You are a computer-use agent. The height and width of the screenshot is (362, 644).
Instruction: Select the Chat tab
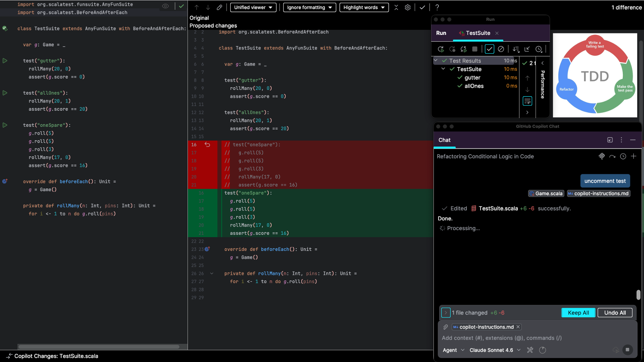tap(444, 140)
